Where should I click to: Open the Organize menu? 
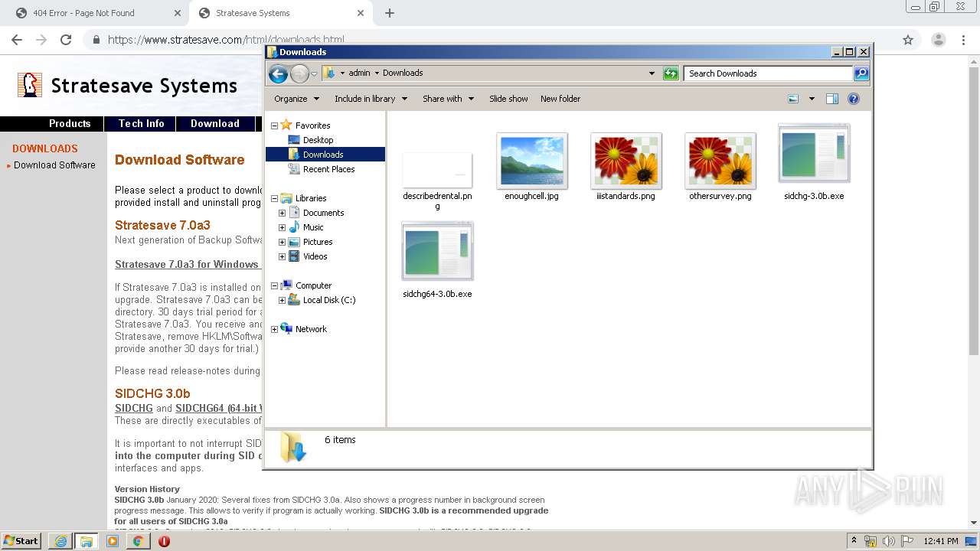296,99
